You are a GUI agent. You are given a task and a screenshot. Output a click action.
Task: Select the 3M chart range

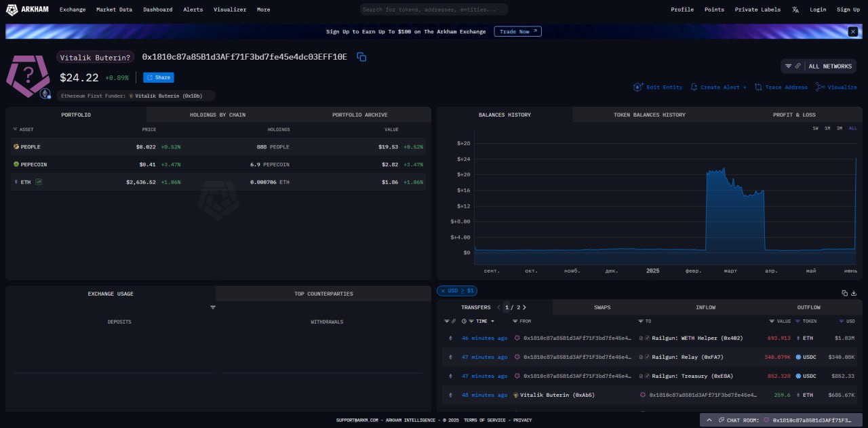point(840,128)
